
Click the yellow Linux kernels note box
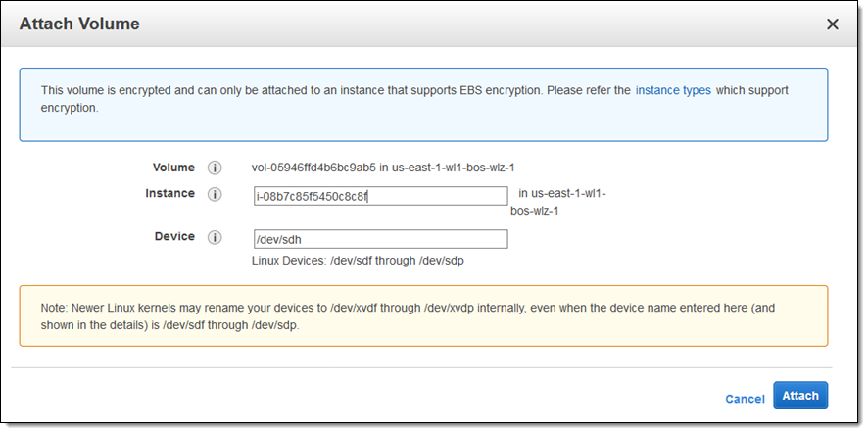pos(423,315)
